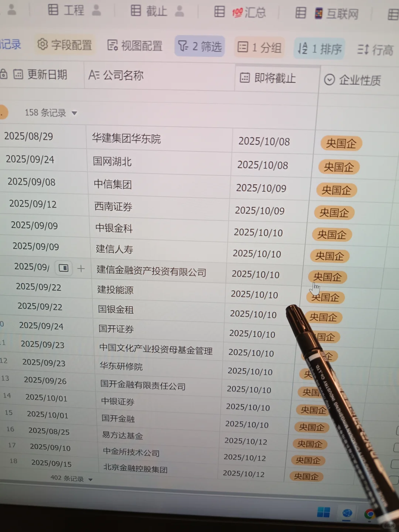Click the 视图配置 layout icon
The width and height of the screenshot is (399, 532).
(113, 45)
